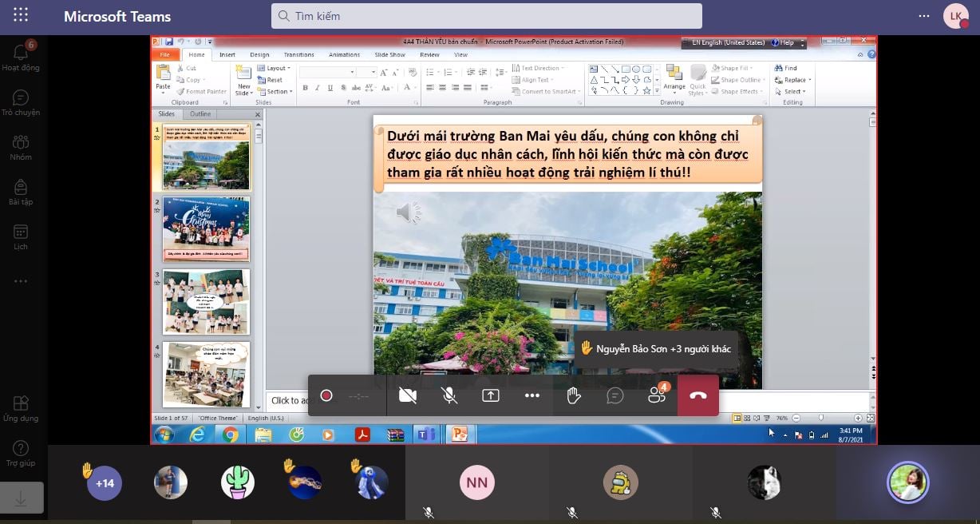The width and height of the screenshot is (980, 524).
Task: Expand more apps ellipsis in sidebar
Action: coord(21,281)
